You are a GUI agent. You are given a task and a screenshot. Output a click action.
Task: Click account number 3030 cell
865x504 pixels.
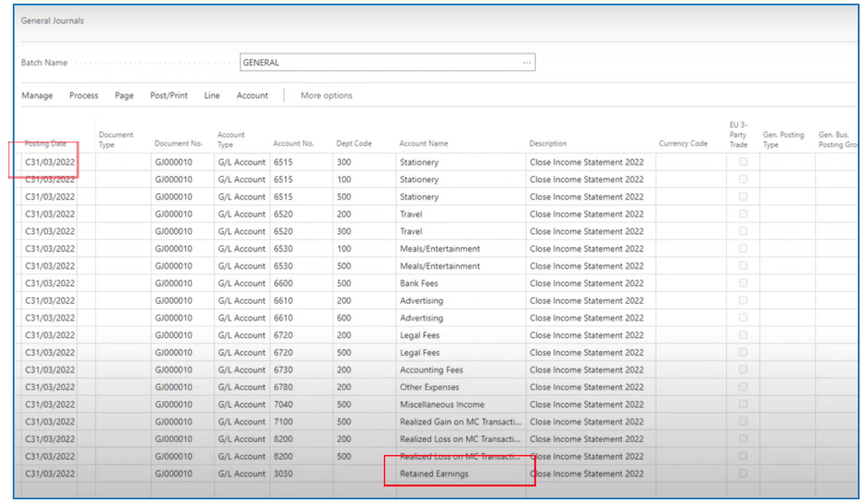point(283,474)
